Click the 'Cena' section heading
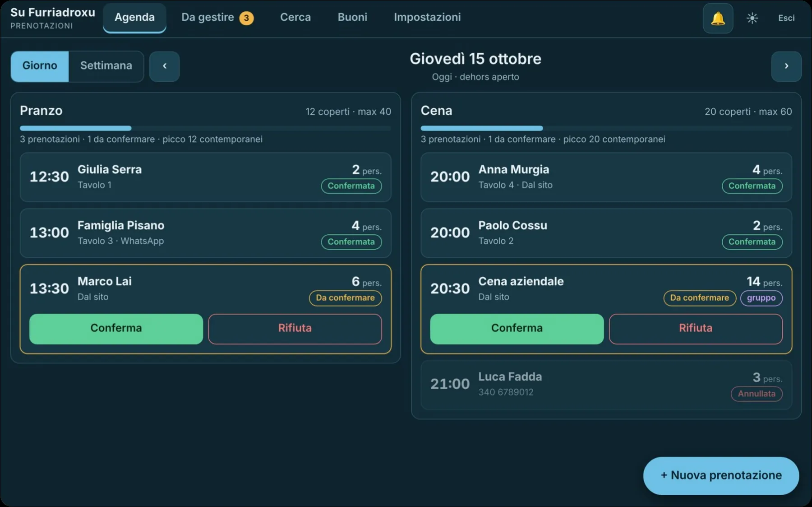The height and width of the screenshot is (507, 812). 436,111
